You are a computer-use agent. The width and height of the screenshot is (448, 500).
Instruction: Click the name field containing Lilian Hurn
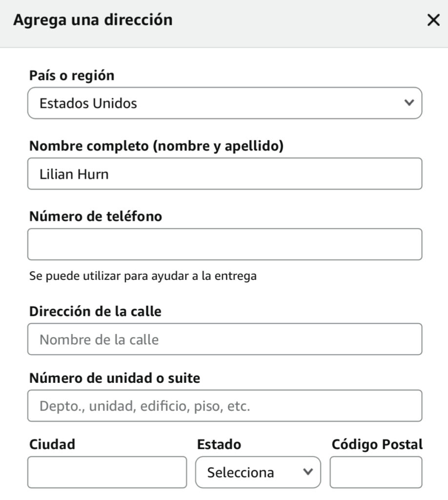click(x=224, y=174)
